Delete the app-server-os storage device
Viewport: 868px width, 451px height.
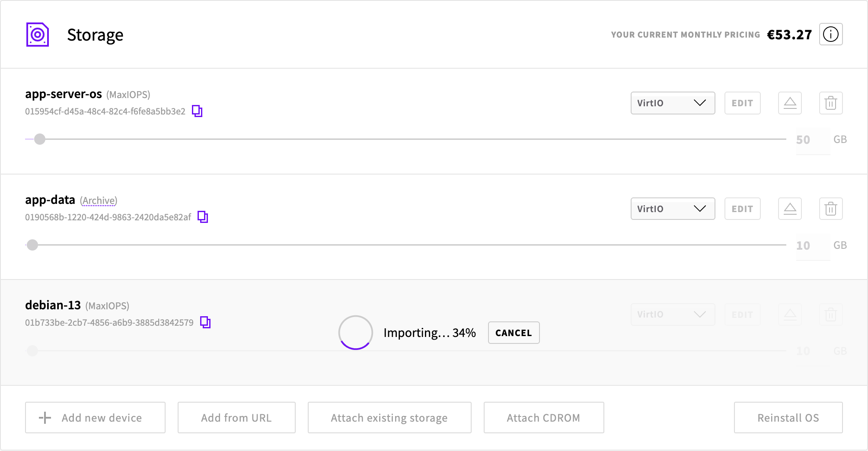point(831,103)
